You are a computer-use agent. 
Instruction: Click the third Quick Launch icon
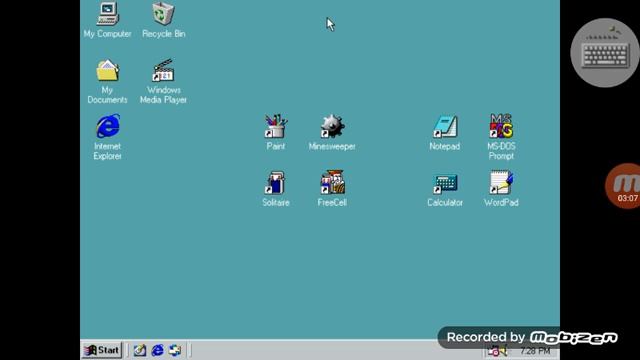[x=175, y=350]
